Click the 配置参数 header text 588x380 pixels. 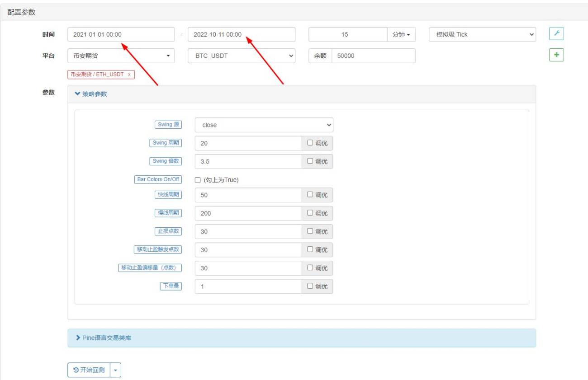pyautogui.click(x=21, y=12)
